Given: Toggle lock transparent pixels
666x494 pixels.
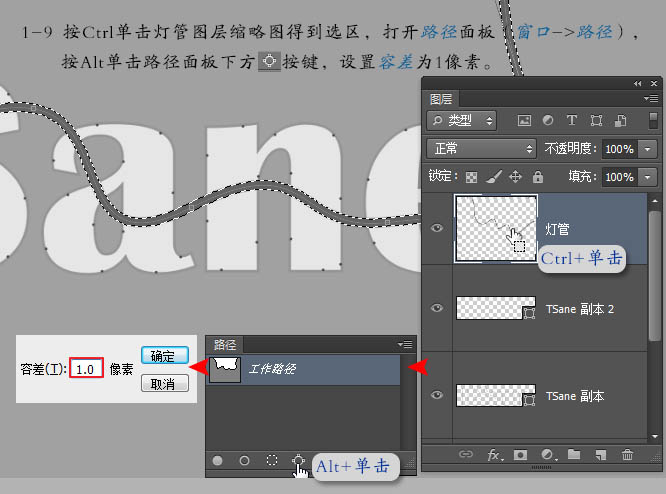Looking at the screenshot, I should tap(472, 177).
